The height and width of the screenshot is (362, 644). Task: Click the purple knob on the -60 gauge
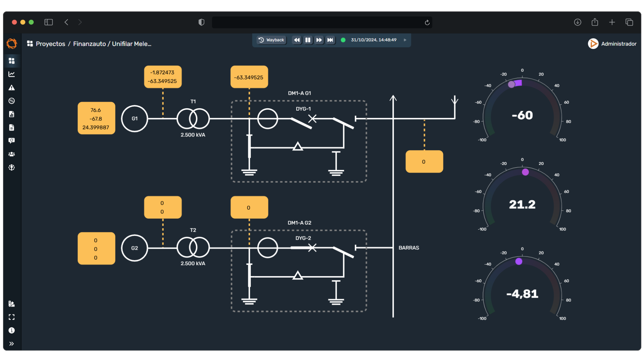(511, 84)
